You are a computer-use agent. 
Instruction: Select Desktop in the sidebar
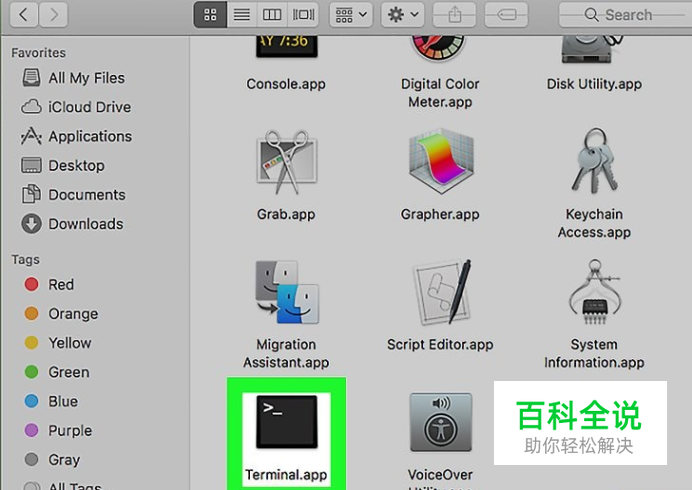[x=63, y=166]
